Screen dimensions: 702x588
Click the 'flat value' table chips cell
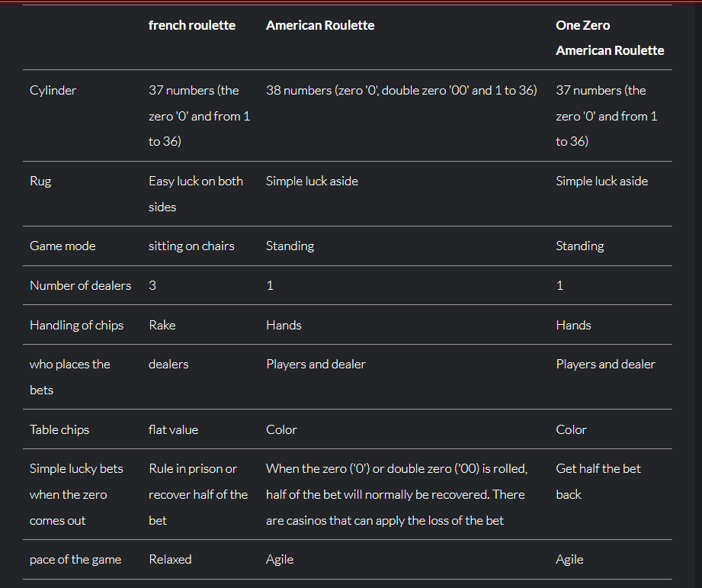[173, 430]
